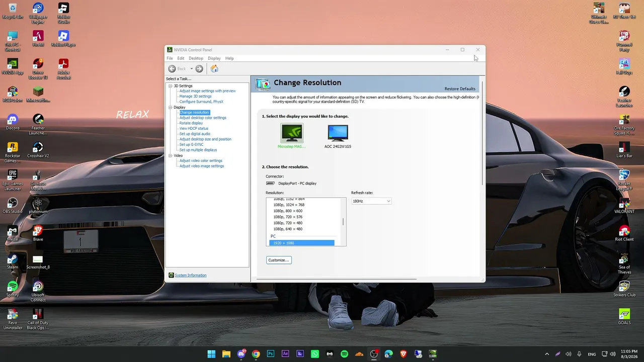
Task: Select 1080p, 640 × 480 resolution
Action: 288,229
